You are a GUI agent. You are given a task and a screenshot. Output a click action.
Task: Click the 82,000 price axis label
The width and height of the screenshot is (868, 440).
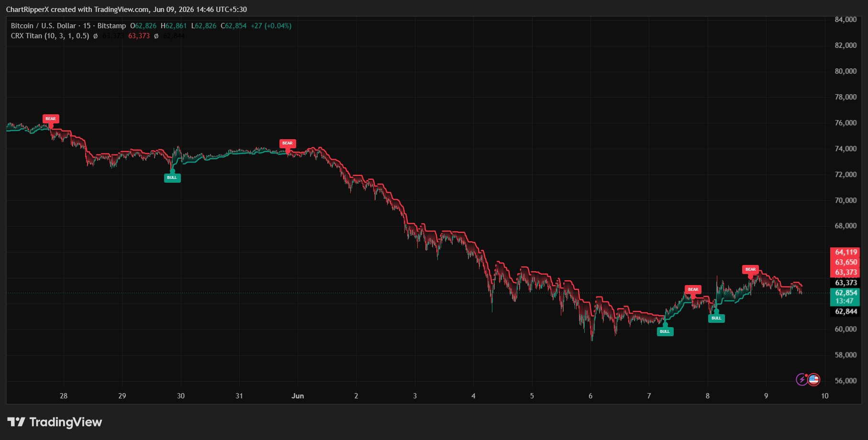[846, 45]
